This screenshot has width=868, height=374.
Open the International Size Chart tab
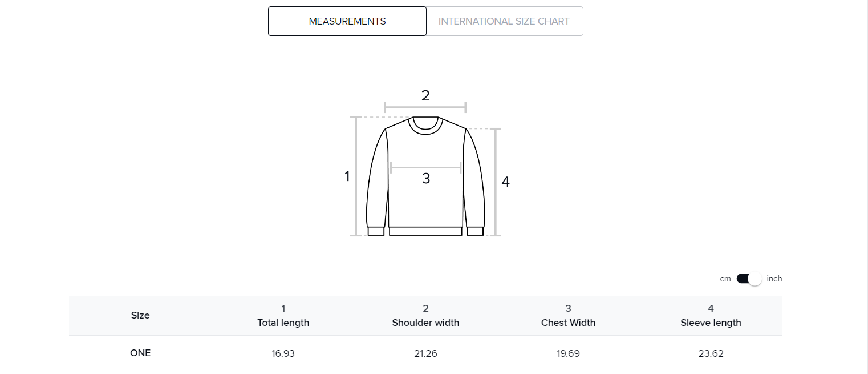pyautogui.click(x=504, y=21)
